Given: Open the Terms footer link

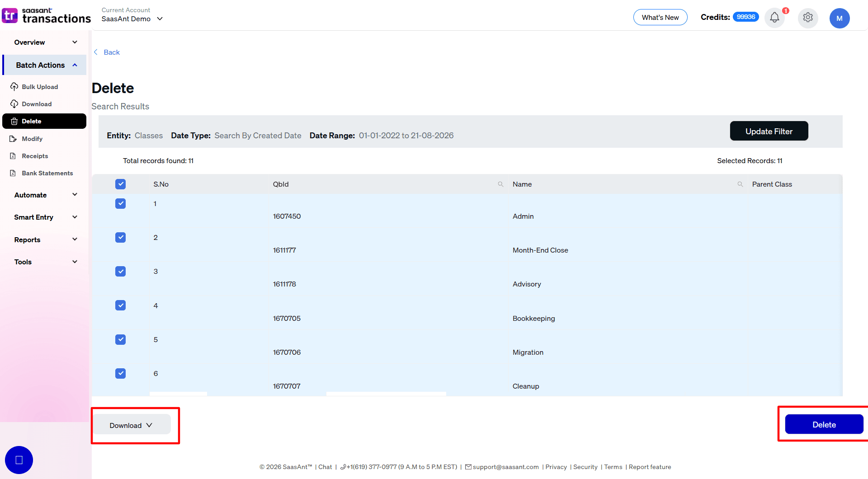Looking at the screenshot, I should (613, 467).
